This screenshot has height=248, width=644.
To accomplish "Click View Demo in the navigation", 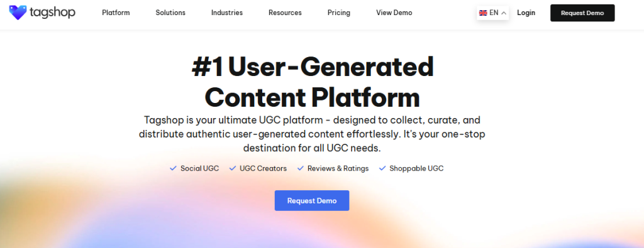I will pyautogui.click(x=394, y=13).
